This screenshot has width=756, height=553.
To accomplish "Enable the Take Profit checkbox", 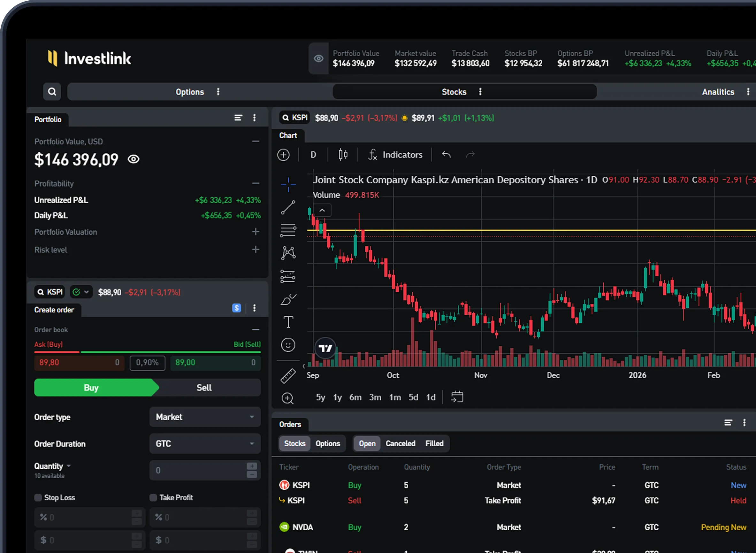I will point(153,497).
